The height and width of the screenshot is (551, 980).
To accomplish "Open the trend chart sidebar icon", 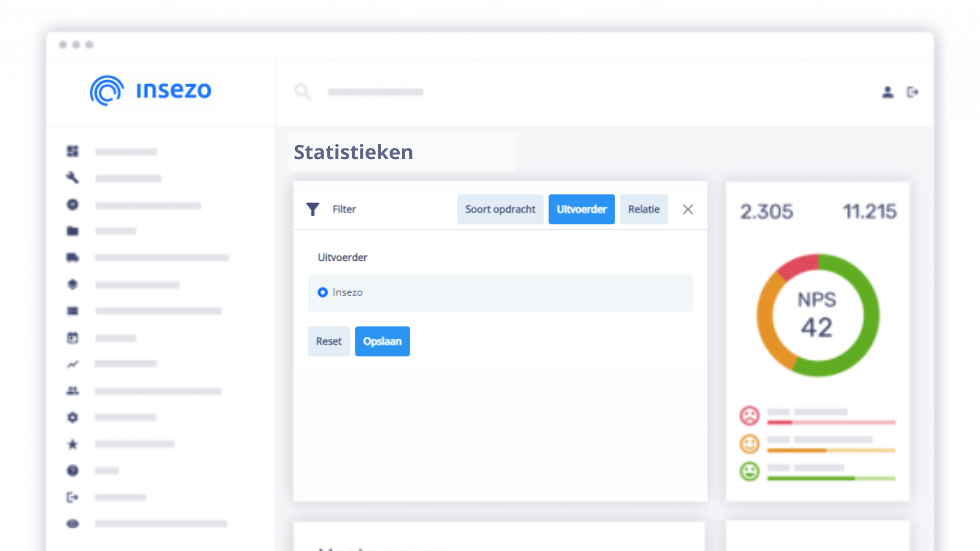I will [x=72, y=364].
